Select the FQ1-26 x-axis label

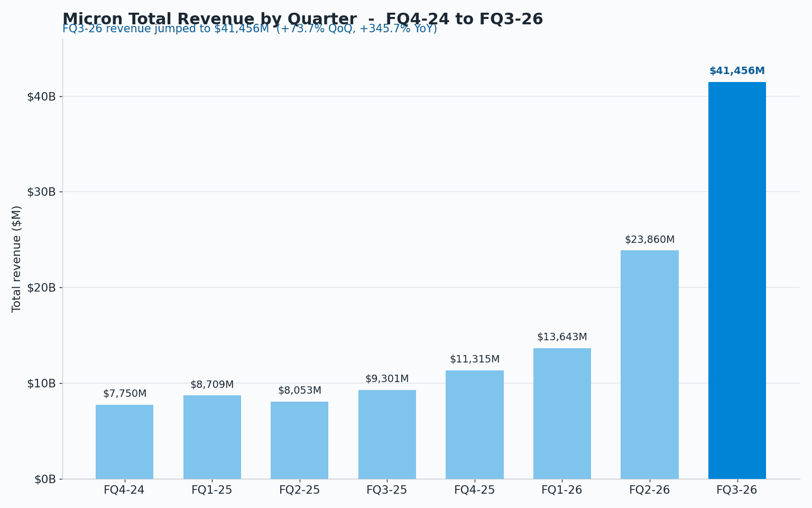coord(562,490)
